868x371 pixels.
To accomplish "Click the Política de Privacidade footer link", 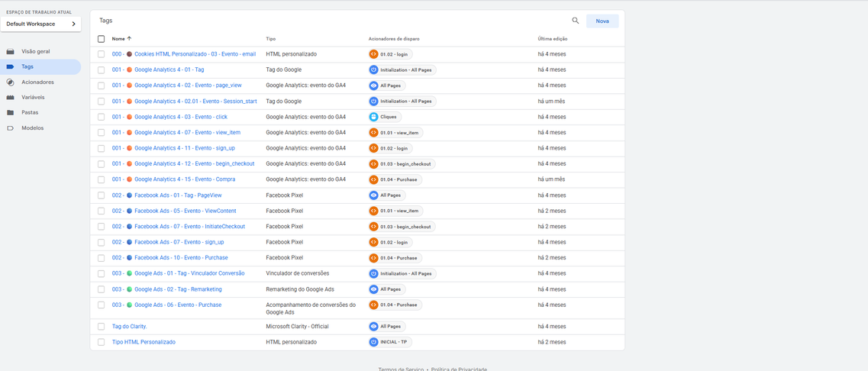I will 459,369.
